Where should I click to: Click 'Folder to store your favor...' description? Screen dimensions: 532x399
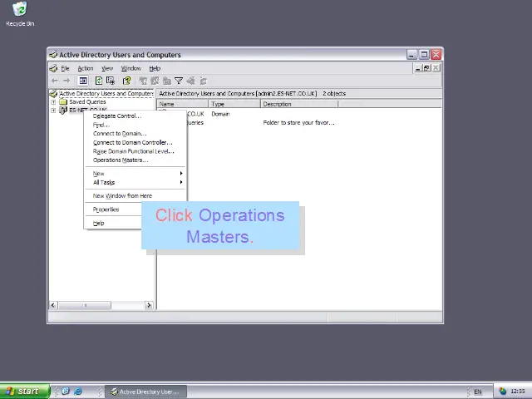point(298,122)
